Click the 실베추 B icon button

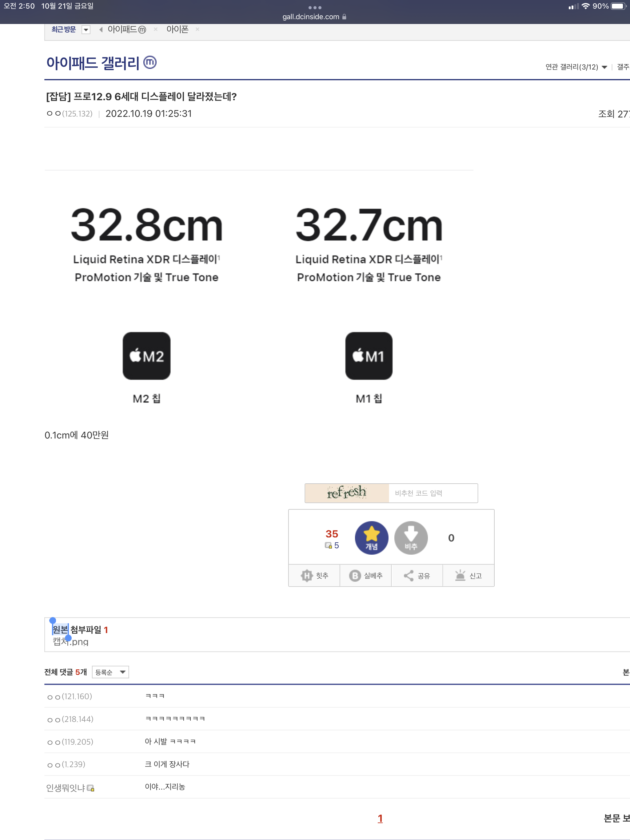(355, 576)
